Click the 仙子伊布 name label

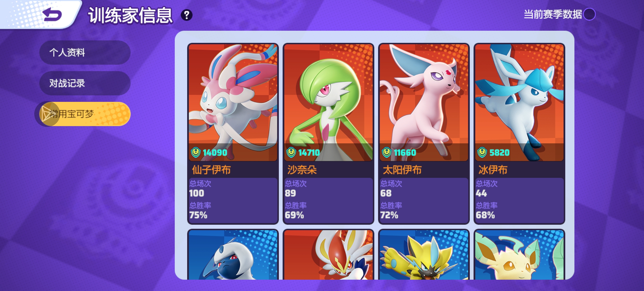211,170
